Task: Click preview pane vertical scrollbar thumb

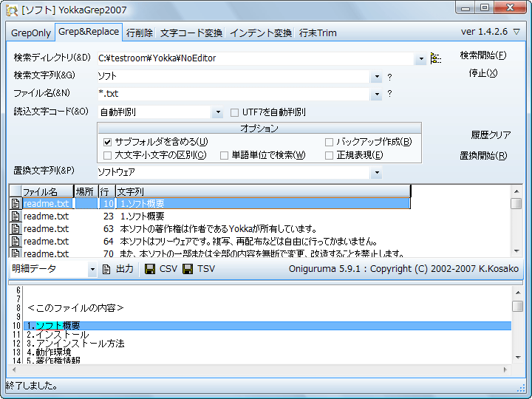Action: [518, 306]
